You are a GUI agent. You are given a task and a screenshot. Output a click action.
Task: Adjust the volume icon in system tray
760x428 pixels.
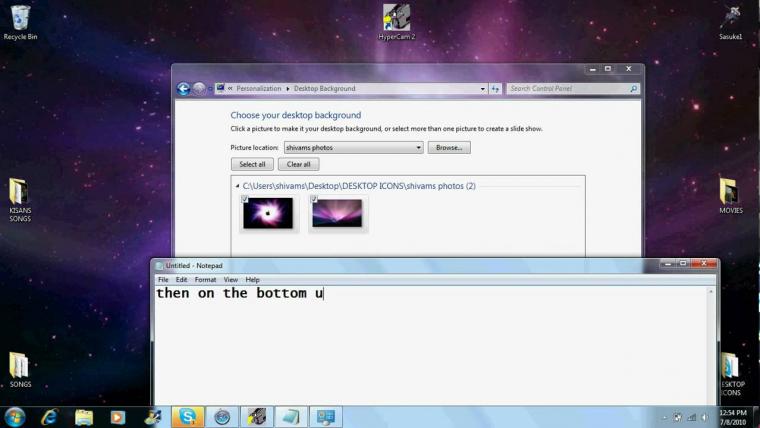703,417
